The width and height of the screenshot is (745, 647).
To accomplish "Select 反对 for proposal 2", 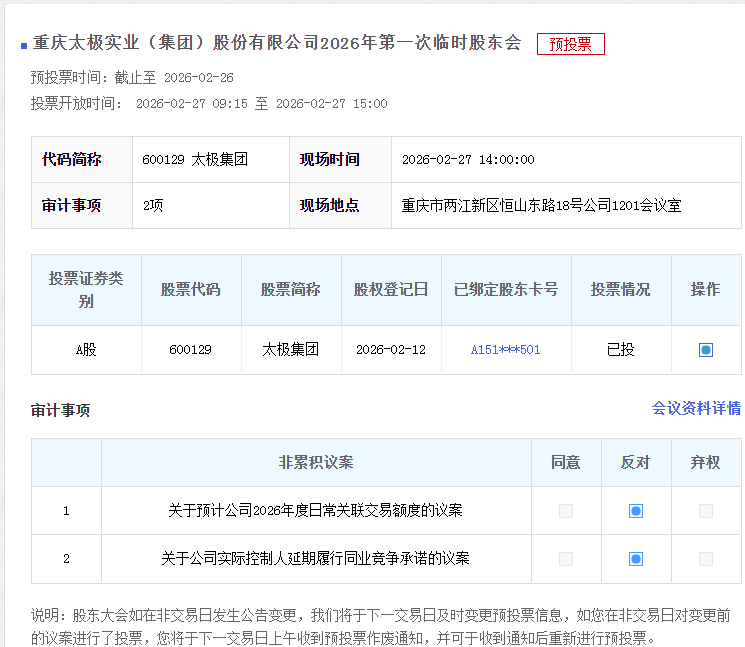I will click(636, 559).
